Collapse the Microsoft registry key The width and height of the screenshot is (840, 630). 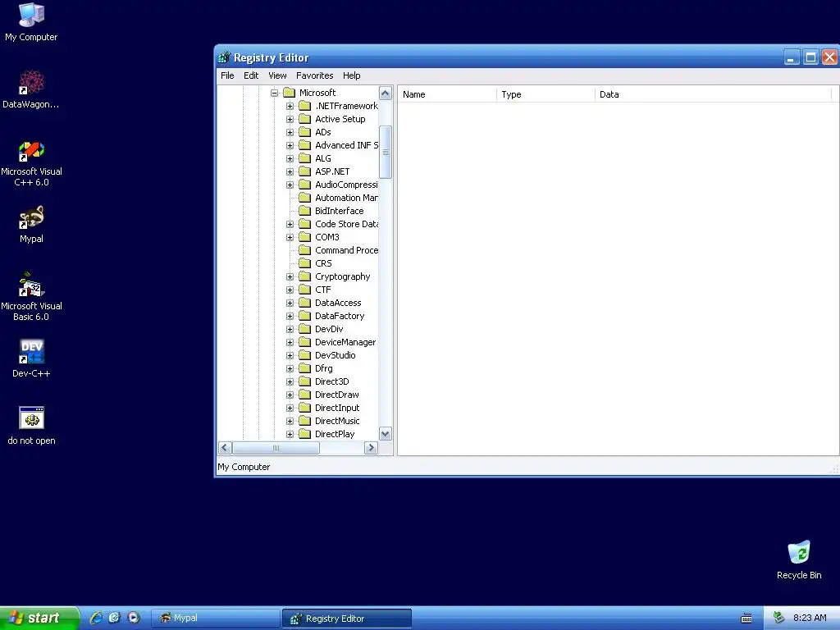pos(274,93)
